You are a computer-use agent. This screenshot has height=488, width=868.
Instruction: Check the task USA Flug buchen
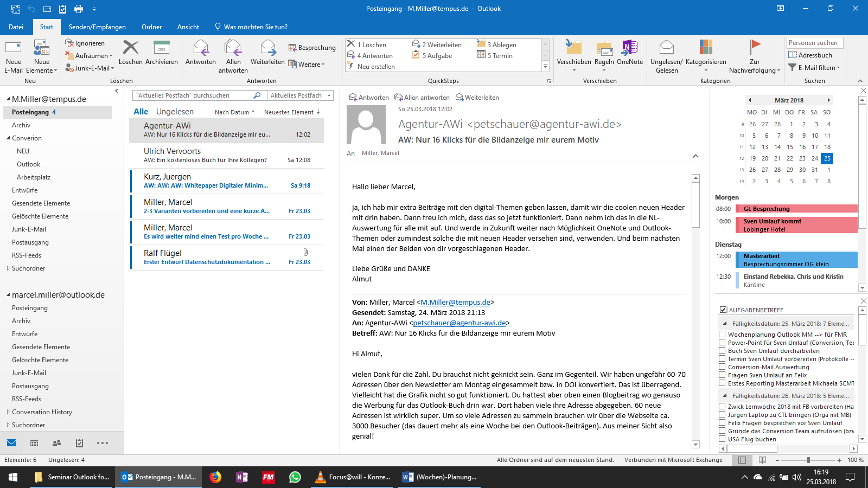(722, 439)
